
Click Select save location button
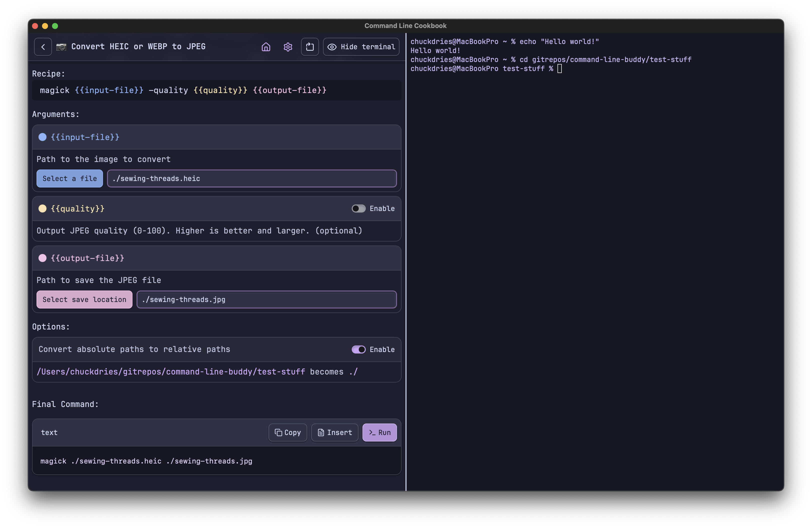[84, 299]
